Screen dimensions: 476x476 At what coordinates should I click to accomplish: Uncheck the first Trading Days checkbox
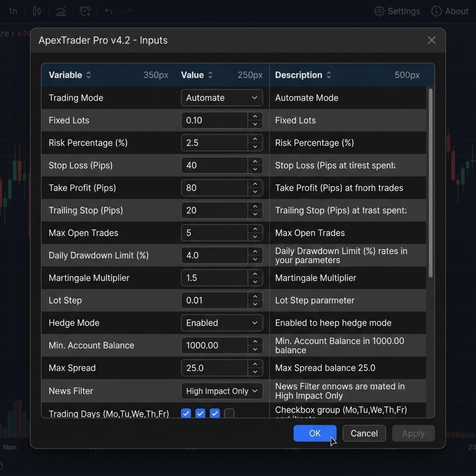point(186,413)
